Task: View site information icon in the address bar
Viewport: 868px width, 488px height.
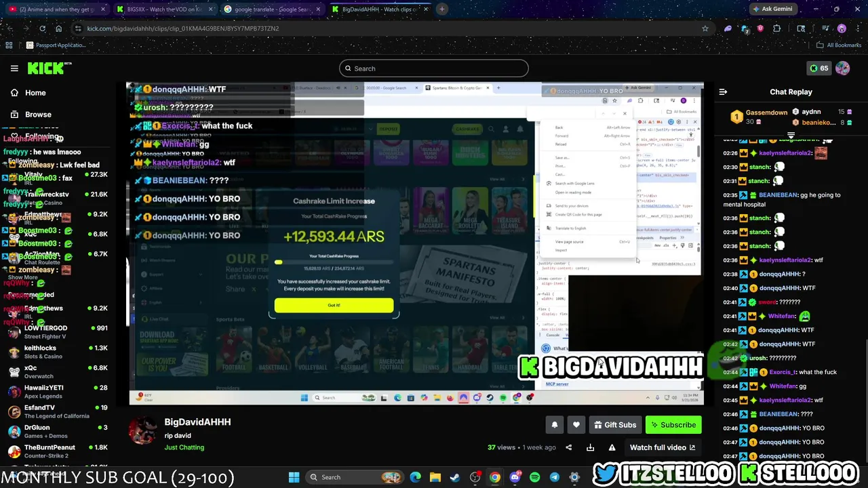Action: (x=78, y=28)
